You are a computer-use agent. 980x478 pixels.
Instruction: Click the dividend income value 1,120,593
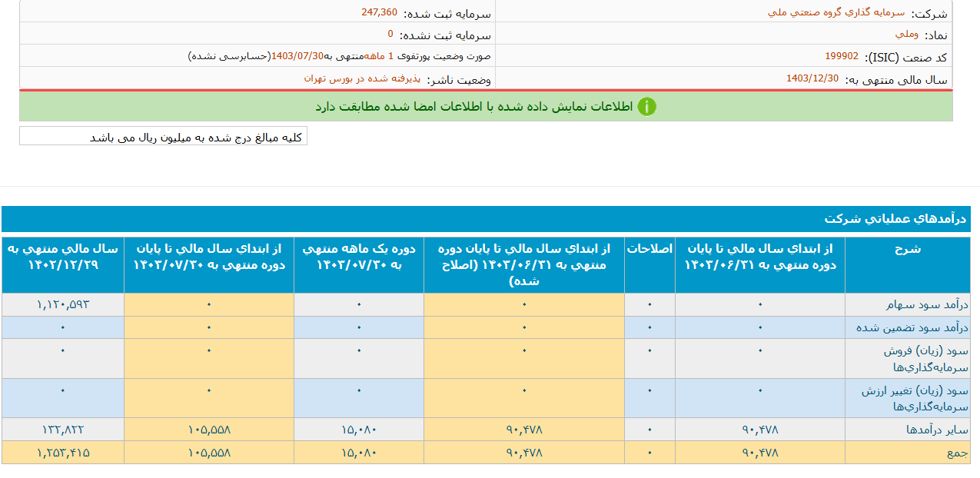tap(63, 304)
